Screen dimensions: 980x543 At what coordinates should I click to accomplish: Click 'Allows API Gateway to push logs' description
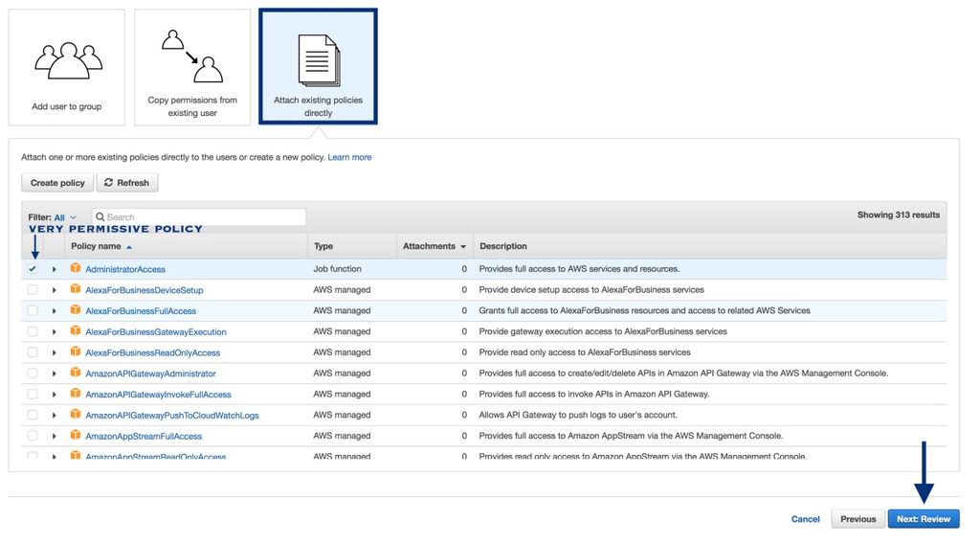(578, 415)
